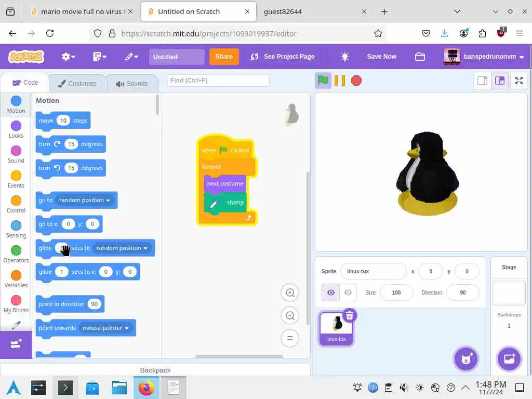Open the Choose a Backdrop button

[509, 358]
